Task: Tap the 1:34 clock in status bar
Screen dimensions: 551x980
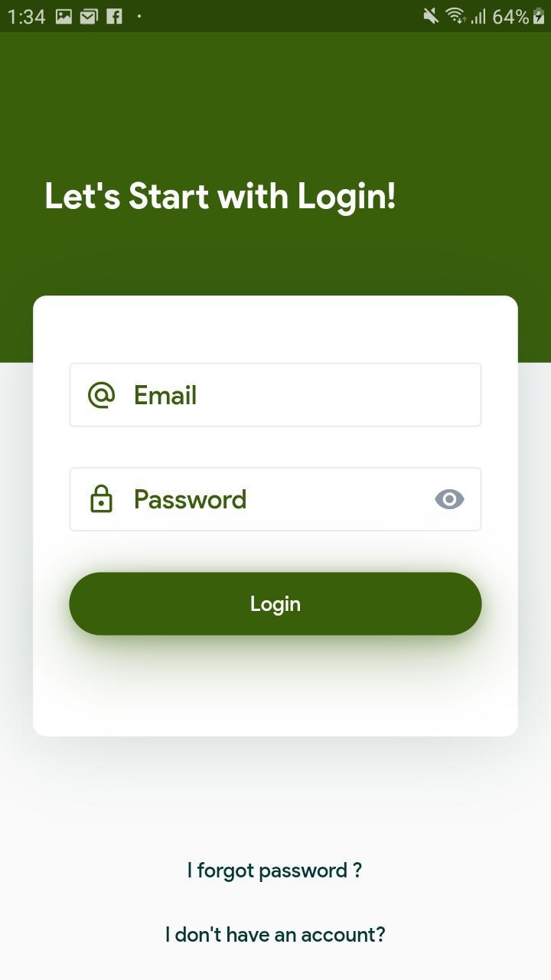Action: (x=26, y=16)
